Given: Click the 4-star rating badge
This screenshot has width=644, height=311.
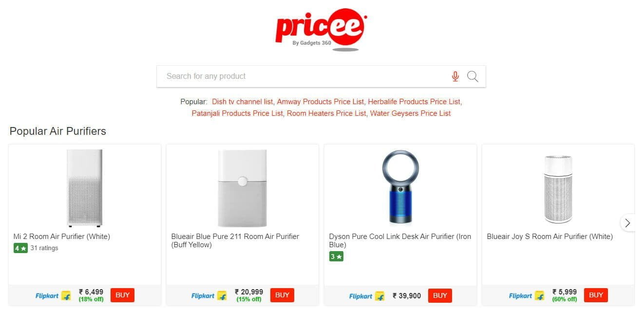Looking at the screenshot, I should coord(20,248).
